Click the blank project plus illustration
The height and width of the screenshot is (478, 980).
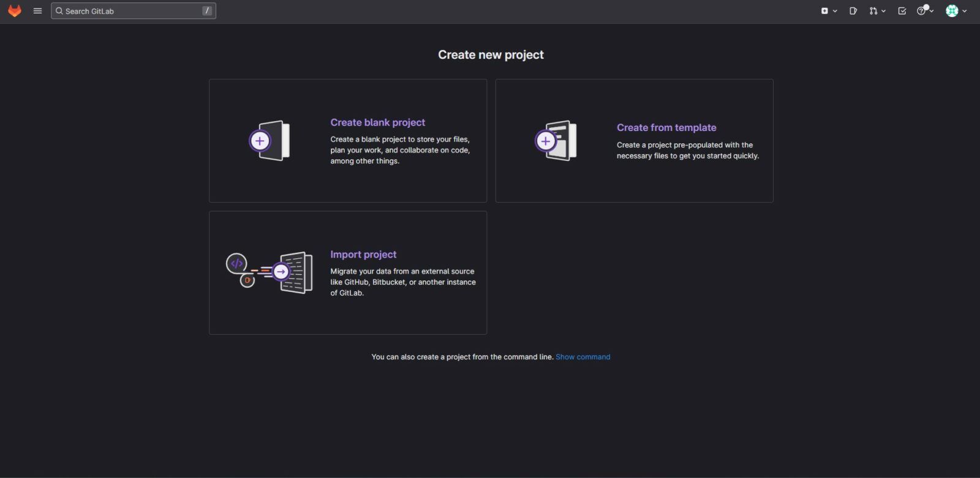(x=269, y=141)
